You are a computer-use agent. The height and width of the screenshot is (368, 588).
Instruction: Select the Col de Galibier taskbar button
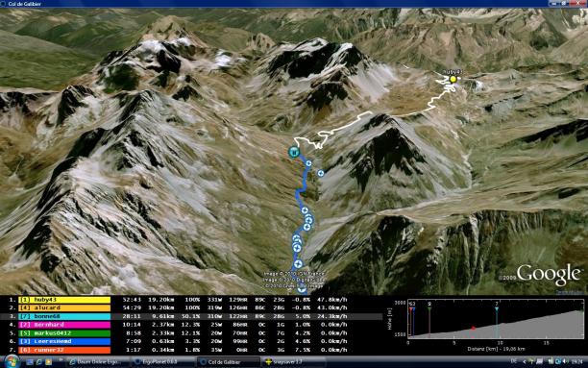(x=229, y=362)
